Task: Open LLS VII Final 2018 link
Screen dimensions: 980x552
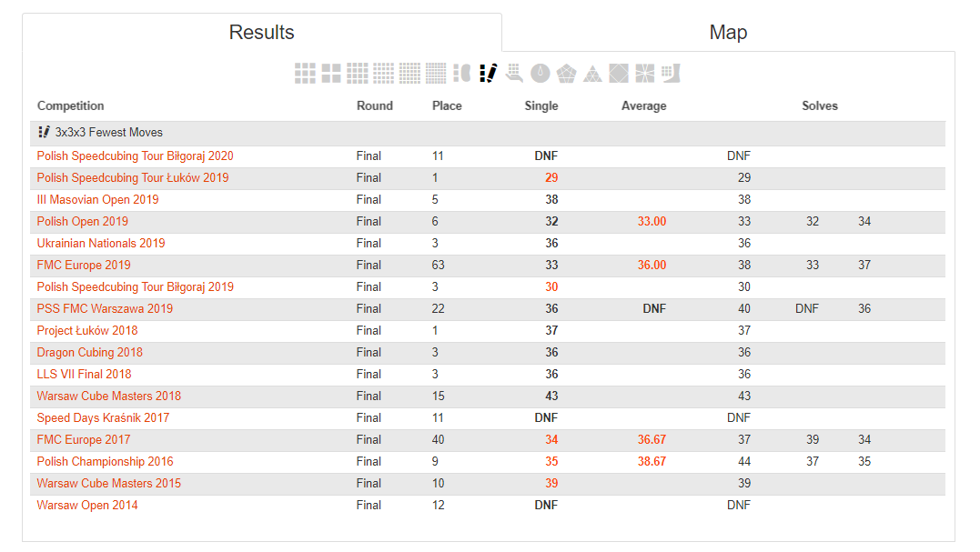Action: (84, 375)
